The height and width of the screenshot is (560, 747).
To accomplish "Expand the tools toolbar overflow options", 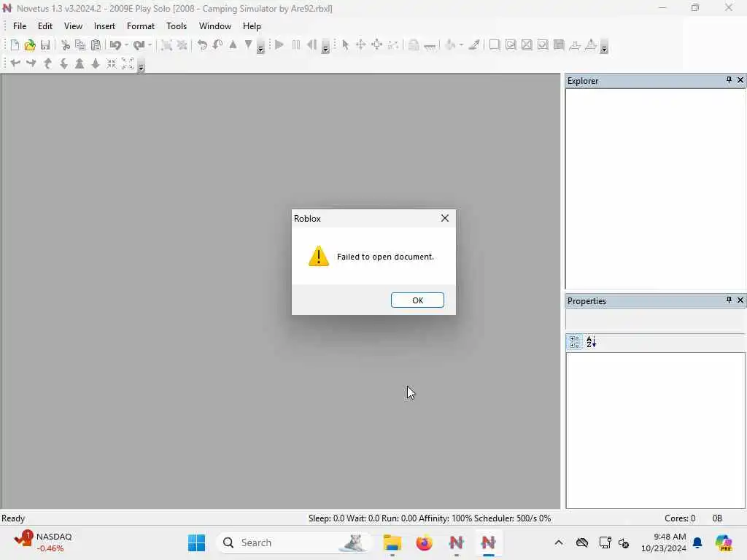I will click(604, 47).
